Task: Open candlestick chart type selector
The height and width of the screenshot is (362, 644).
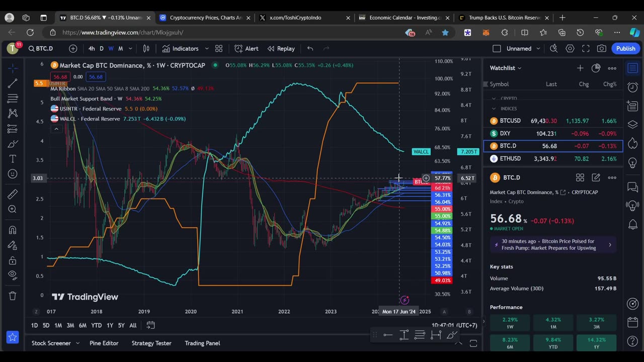Action: (x=146, y=49)
